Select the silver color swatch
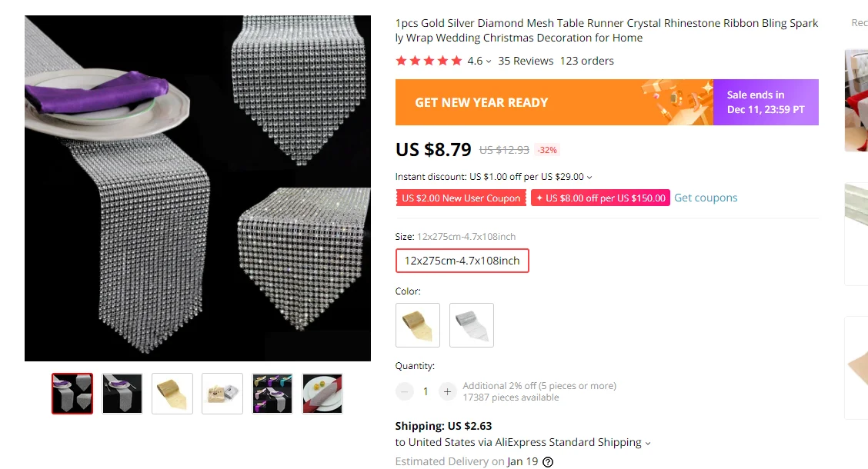 click(472, 325)
